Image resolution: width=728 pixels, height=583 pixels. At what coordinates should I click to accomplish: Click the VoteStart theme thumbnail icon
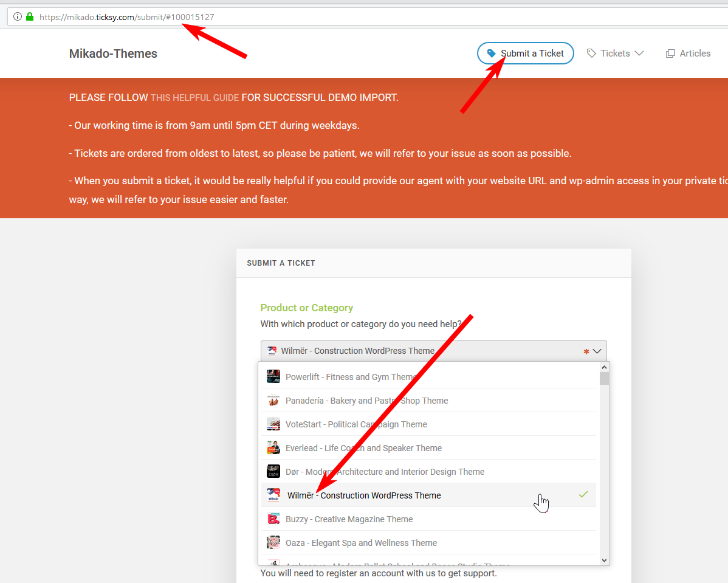coord(273,424)
